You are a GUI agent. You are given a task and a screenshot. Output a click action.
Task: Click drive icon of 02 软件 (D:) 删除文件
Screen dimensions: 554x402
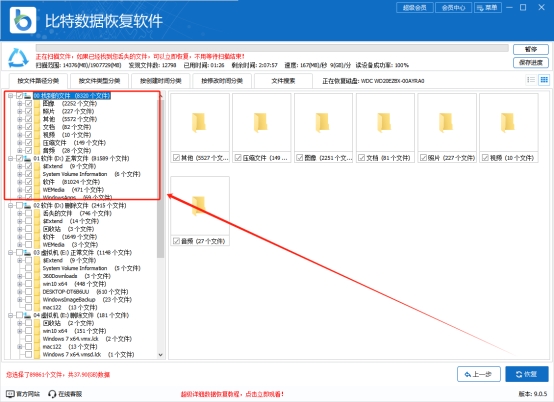[28, 206]
